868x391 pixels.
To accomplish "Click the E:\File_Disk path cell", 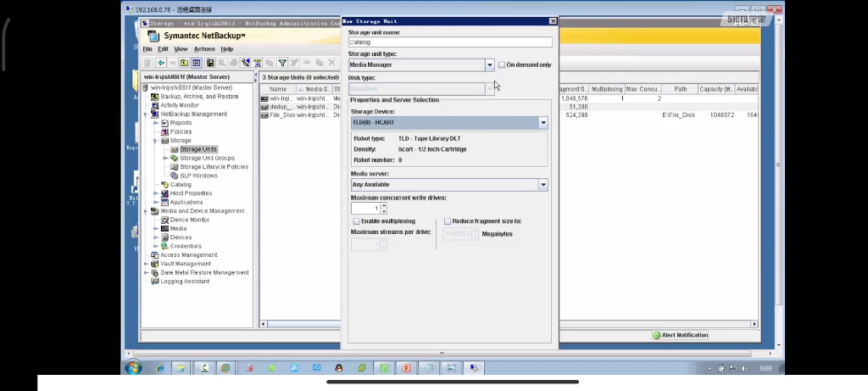I will coord(678,115).
